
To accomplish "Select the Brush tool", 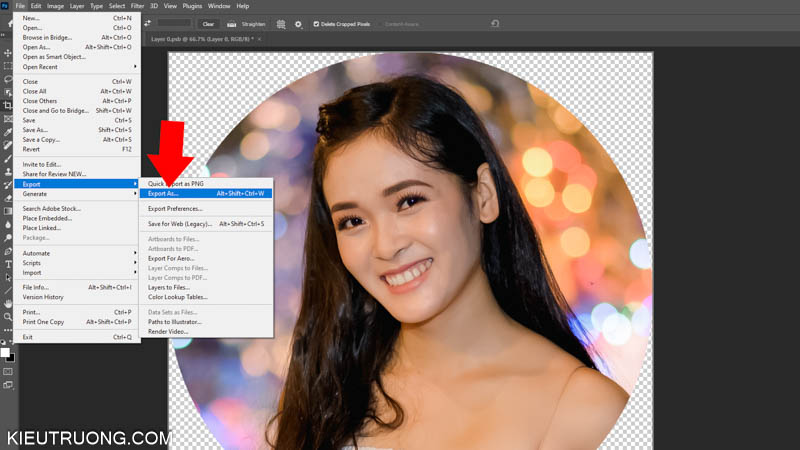I will [x=8, y=159].
